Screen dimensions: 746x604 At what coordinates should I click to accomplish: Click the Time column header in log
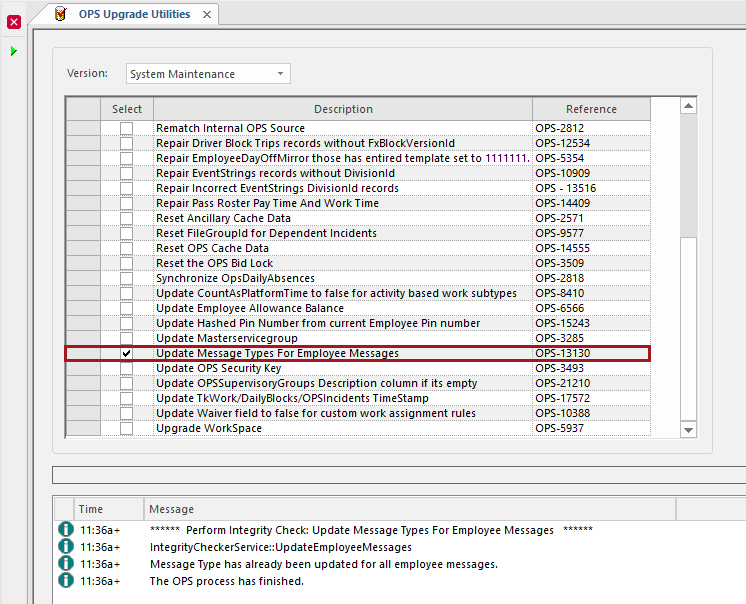pyautogui.click(x=109, y=509)
